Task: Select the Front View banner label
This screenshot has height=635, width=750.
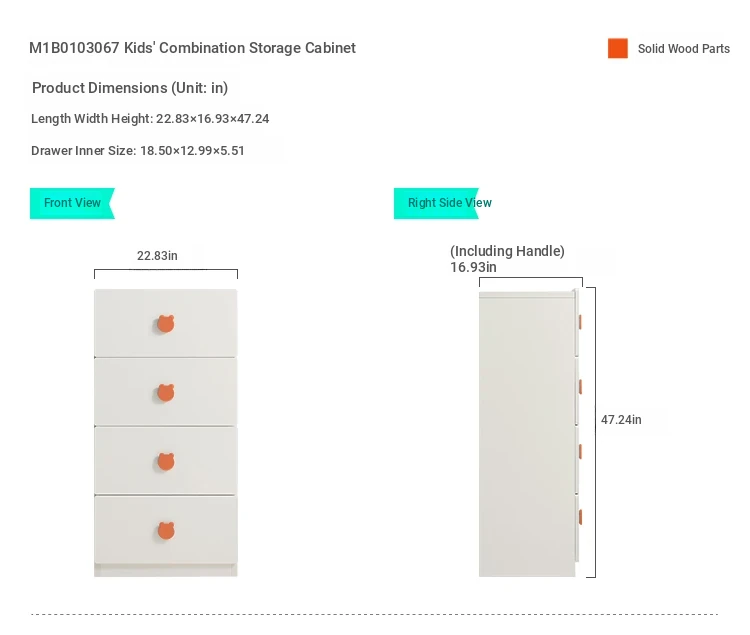Action: [x=72, y=203]
